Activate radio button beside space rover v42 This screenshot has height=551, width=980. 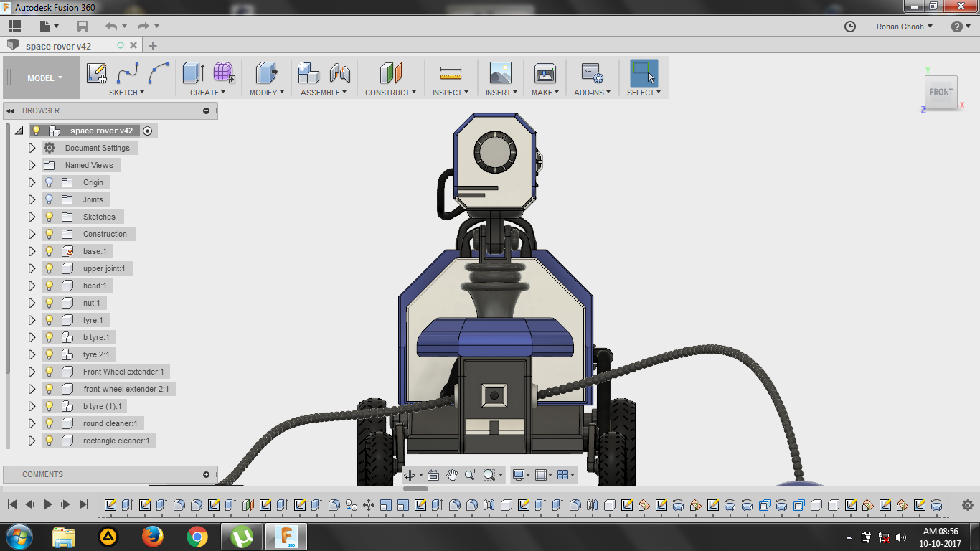[x=148, y=131]
